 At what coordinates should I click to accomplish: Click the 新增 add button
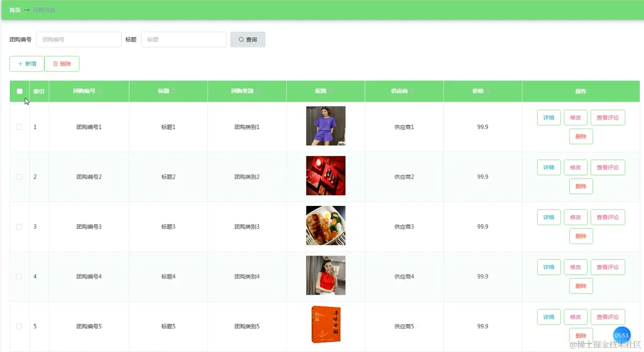[x=27, y=64]
